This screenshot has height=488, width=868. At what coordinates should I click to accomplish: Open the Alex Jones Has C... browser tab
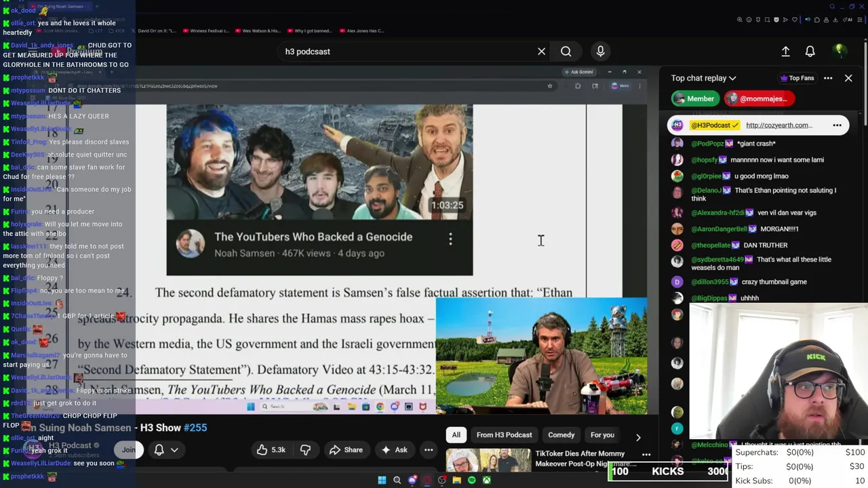tap(361, 30)
